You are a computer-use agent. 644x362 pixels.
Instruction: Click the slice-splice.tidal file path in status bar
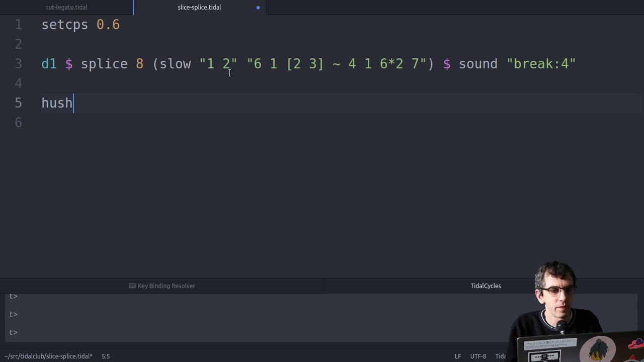[x=48, y=356]
